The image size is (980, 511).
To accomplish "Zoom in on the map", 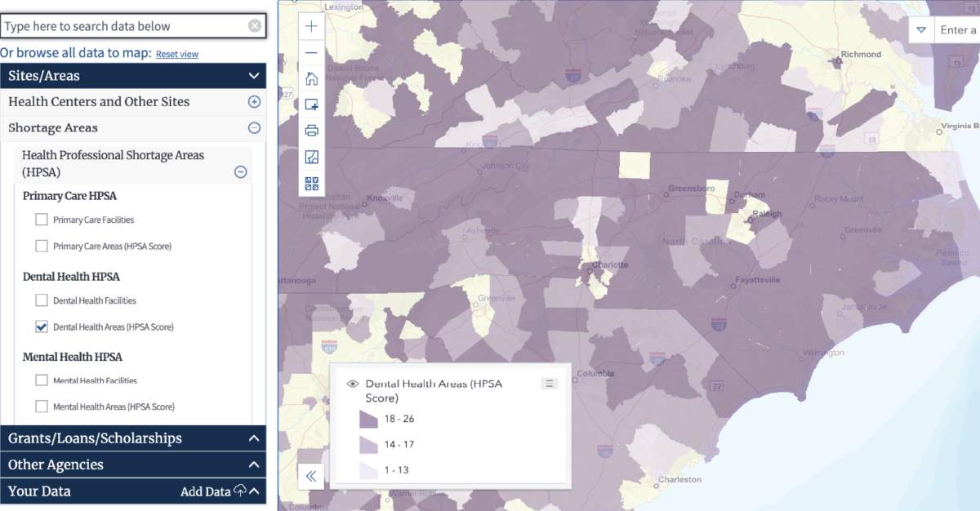I will [x=311, y=25].
